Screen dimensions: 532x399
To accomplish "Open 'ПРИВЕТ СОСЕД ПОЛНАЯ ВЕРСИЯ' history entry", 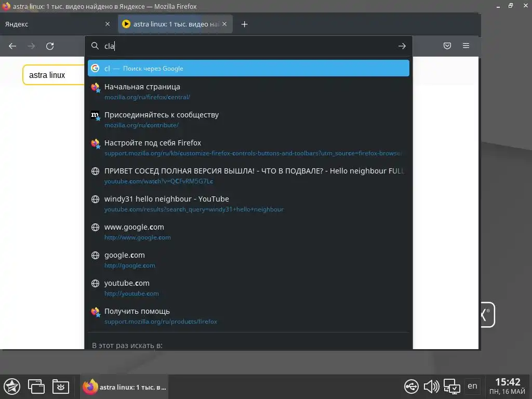I will [248, 176].
